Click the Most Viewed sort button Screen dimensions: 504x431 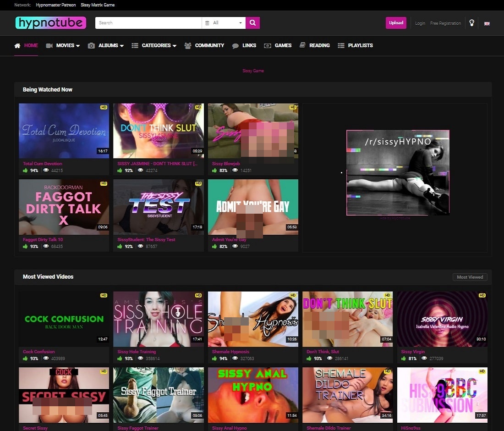pos(470,277)
